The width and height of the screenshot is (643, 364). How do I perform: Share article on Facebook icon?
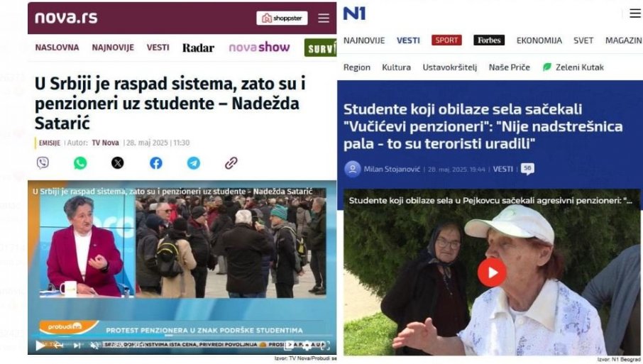[x=156, y=162]
